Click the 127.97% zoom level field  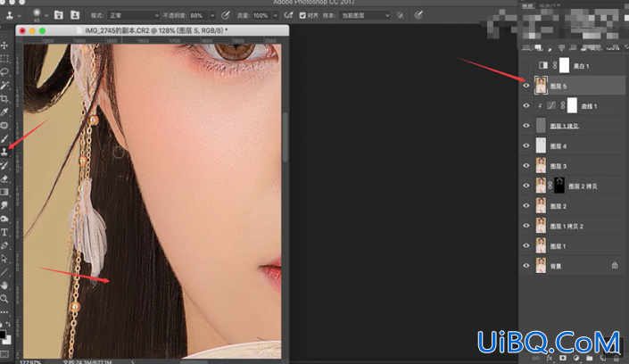pyautogui.click(x=30, y=361)
